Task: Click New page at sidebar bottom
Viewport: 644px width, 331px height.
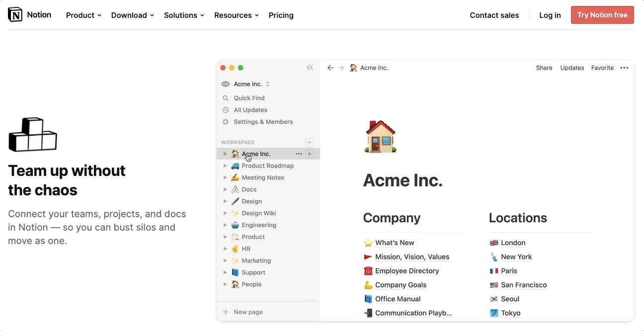Action: 248,312
